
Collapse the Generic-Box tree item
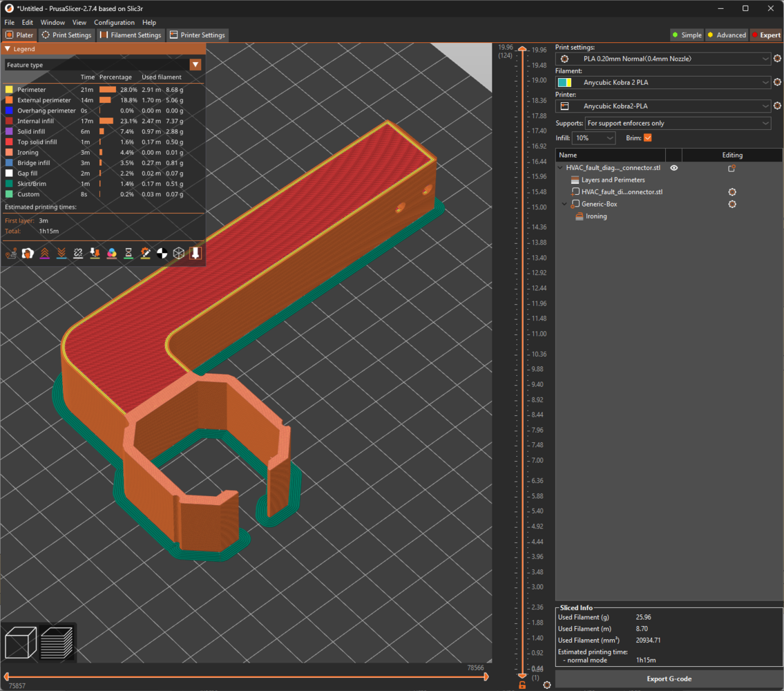click(x=564, y=205)
